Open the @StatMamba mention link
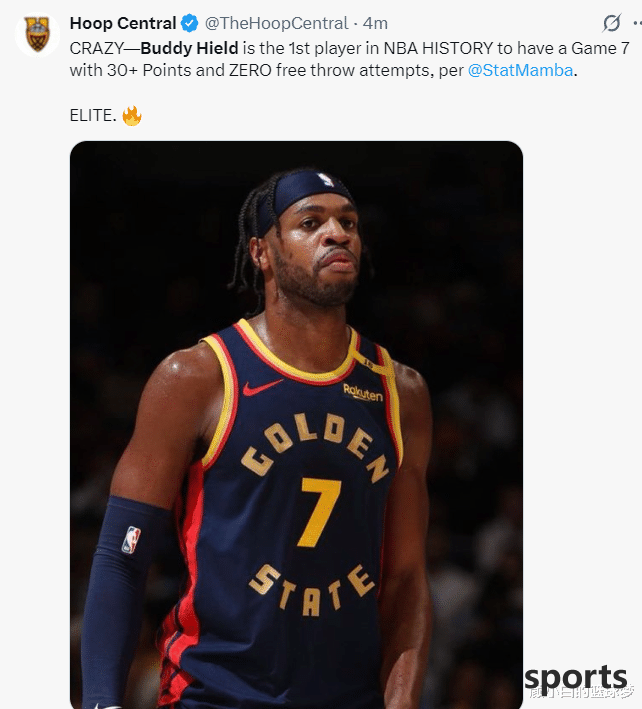This screenshot has height=709, width=642. click(x=520, y=71)
